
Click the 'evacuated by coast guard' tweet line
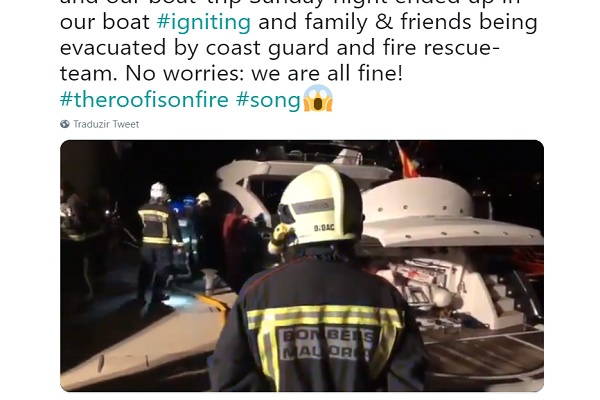coord(280,47)
